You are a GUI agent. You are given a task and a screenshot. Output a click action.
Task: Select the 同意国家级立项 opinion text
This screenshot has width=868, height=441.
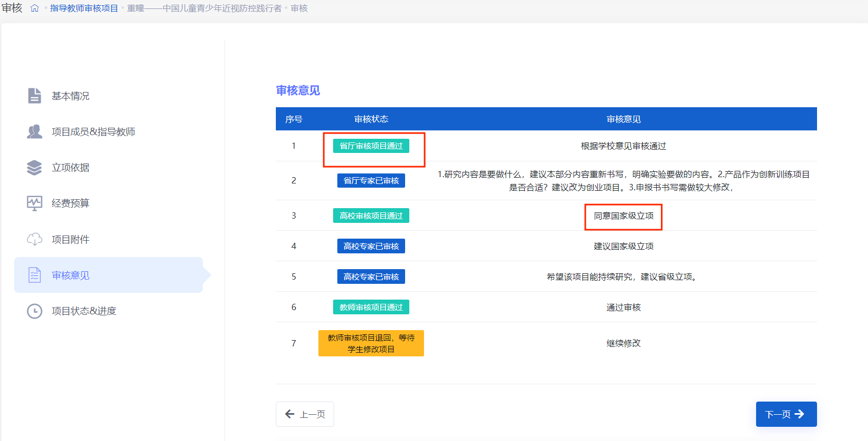[624, 216]
